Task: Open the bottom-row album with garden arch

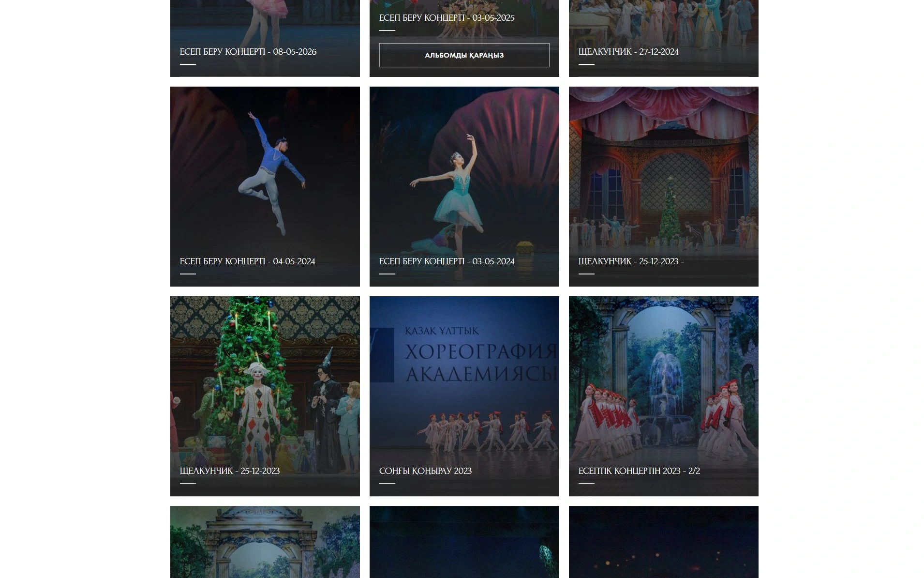Action: 265,542
